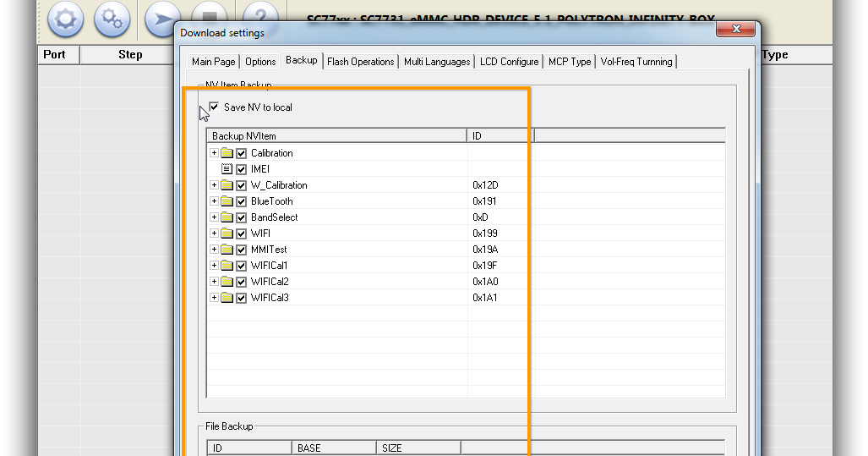The width and height of the screenshot is (868, 456).
Task: Click the W_Calibration folder icon
Action: [227, 185]
